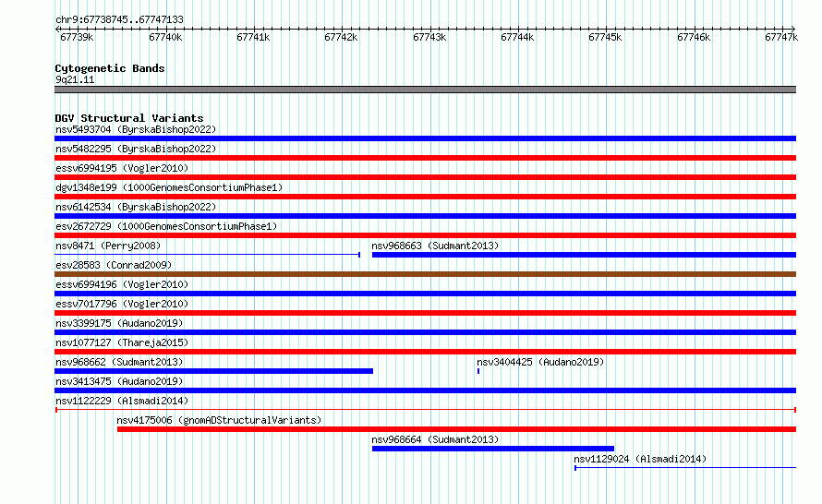The height and width of the screenshot is (504, 822).
Task: Click the red bar for essv7017796
Action: point(425,313)
